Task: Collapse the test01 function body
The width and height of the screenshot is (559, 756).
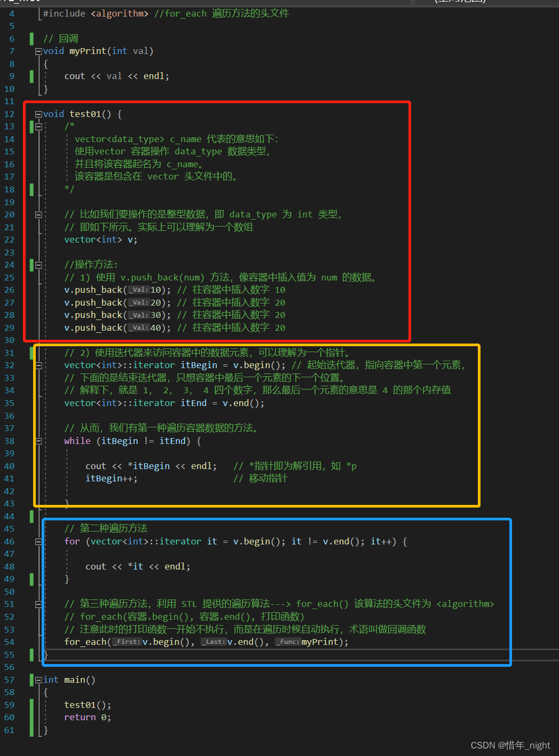Action: (38, 113)
